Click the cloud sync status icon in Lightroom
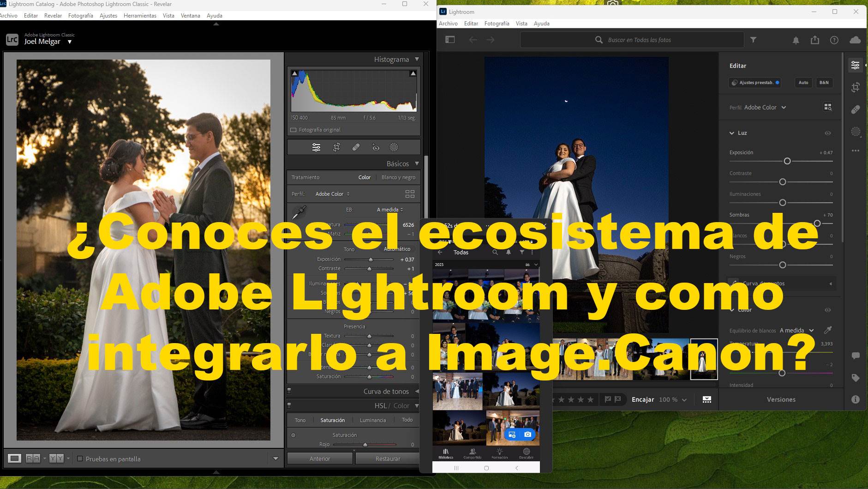The image size is (868, 489). (x=855, y=40)
